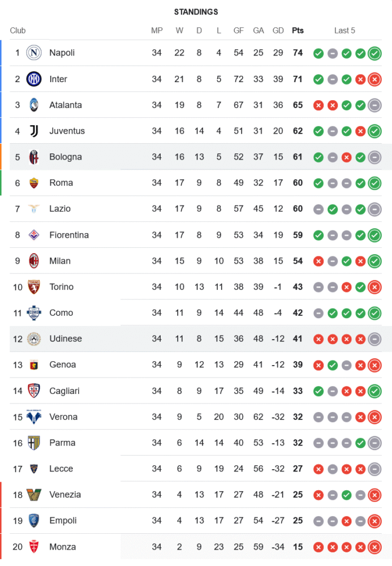Screen dimensions: 392x566
Task: Open the Fiorentina team link
Action: pyautogui.click(x=69, y=235)
